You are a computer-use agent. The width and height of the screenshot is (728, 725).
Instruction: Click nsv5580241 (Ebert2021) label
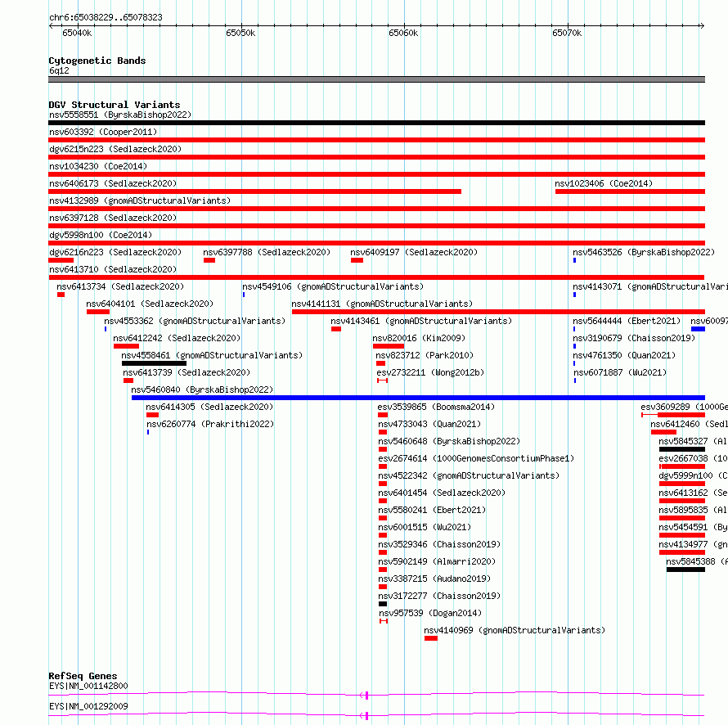pyautogui.click(x=432, y=510)
